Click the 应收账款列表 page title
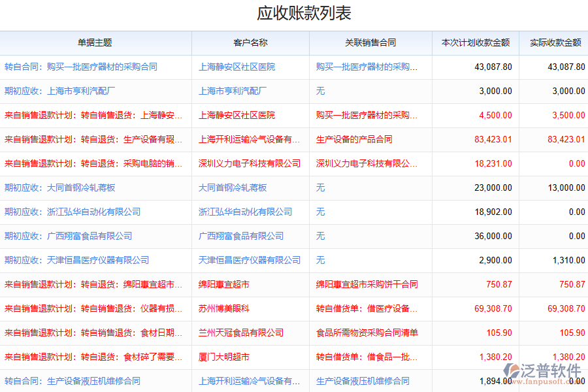This screenshot has height=392, width=588. [295, 14]
